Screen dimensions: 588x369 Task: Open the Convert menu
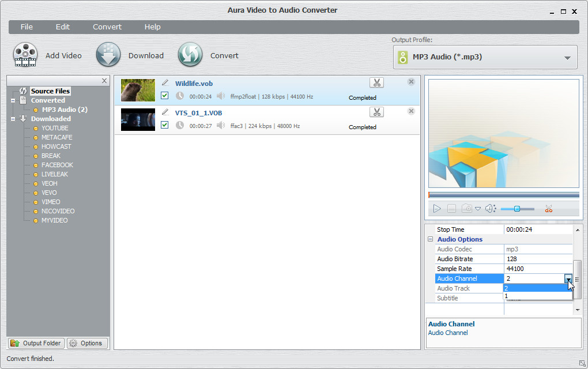(107, 27)
